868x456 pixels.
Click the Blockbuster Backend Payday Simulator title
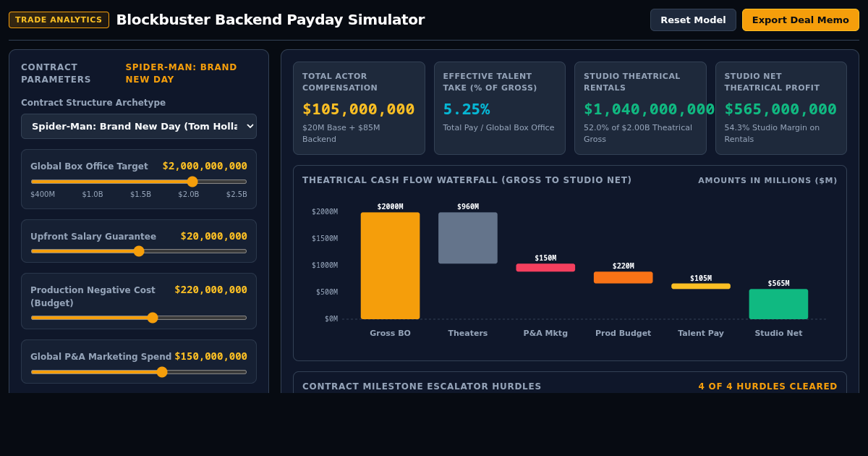click(271, 20)
